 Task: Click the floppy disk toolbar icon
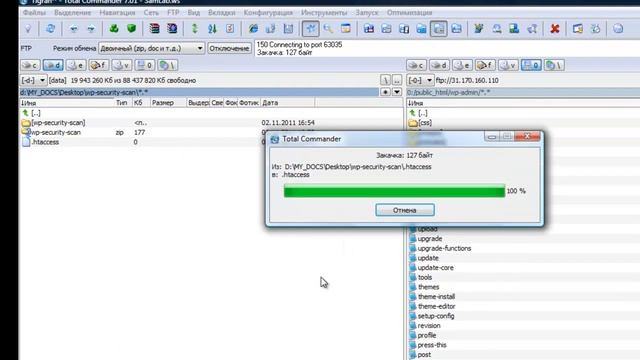tap(288, 29)
